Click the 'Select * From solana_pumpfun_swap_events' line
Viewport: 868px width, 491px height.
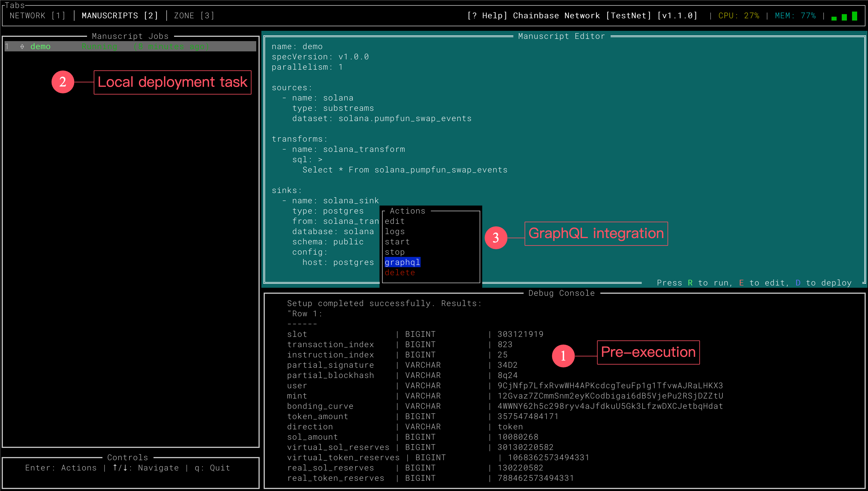click(405, 170)
